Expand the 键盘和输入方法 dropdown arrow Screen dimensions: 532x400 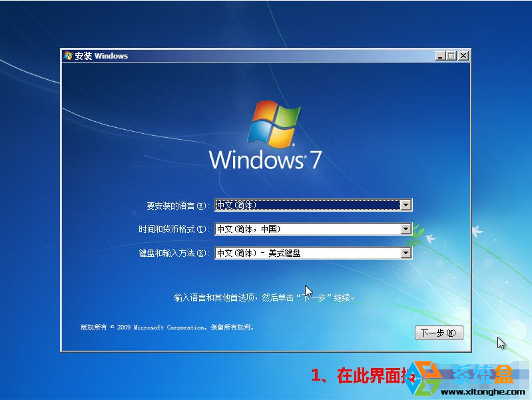click(406, 253)
